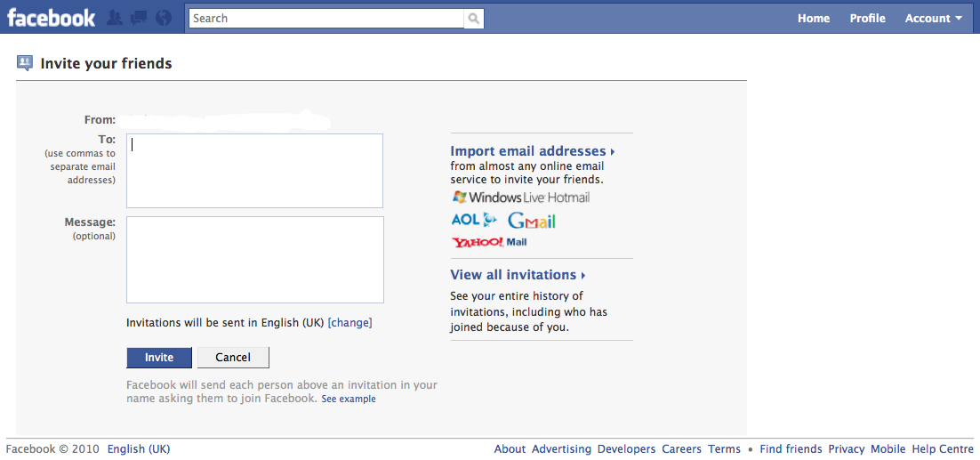980x460 pixels.
Task: Open Privacy footer link
Action: (847, 448)
